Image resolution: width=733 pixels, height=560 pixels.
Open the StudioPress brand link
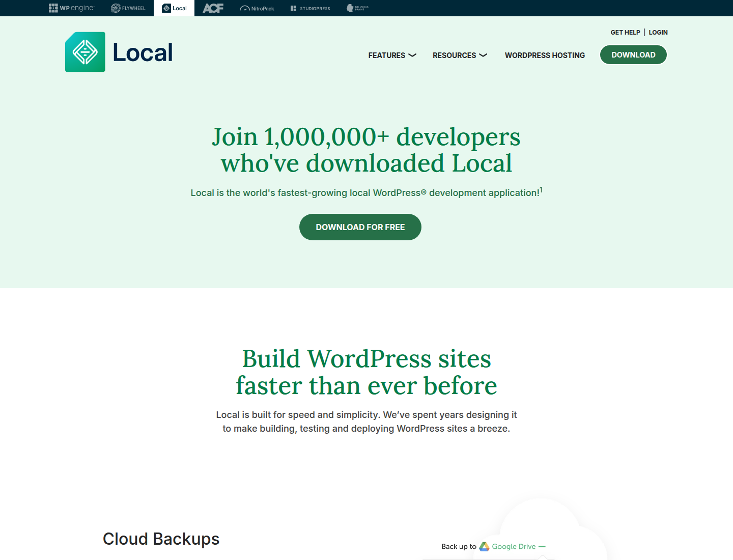click(310, 8)
